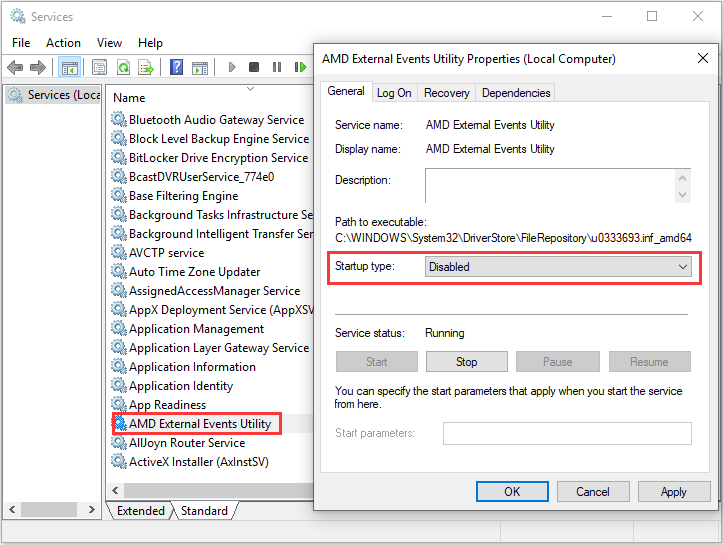Open the Startup type dropdown
The width and height of the screenshot is (723, 545).
coord(558,267)
